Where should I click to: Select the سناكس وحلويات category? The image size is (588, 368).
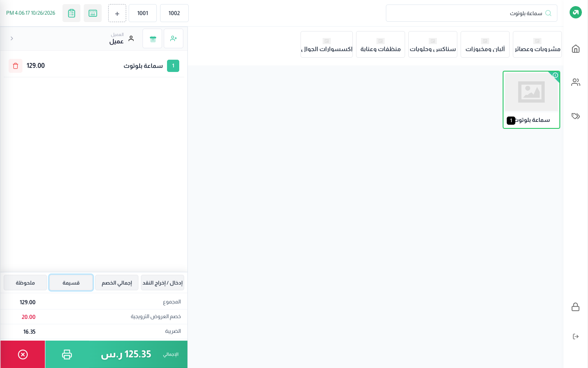[433, 45]
